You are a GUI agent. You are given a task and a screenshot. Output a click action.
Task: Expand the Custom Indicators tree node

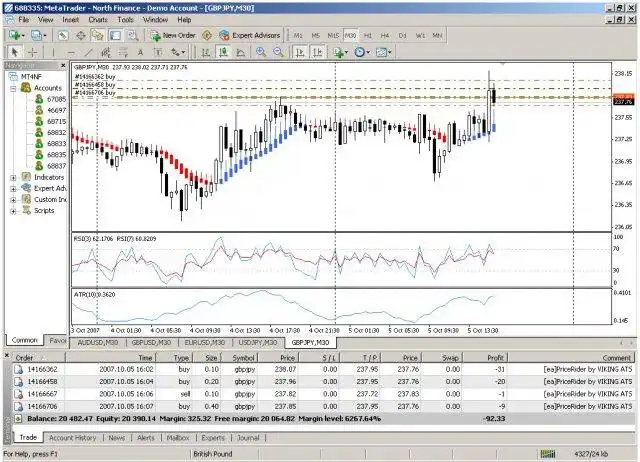(13, 200)
